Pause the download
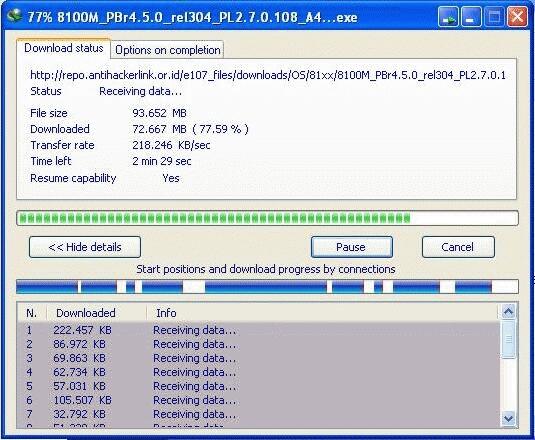 click(351, 247)
